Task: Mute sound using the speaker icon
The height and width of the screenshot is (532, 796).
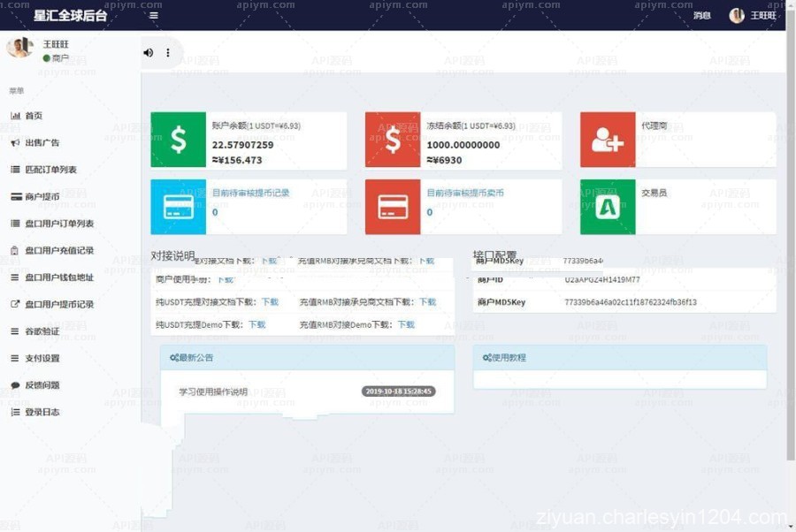Action: (148, 53)
